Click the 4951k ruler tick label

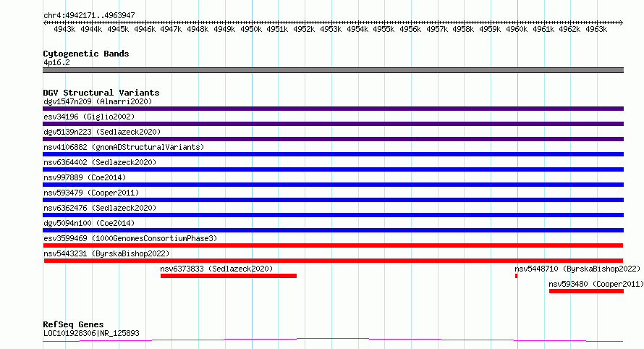[x=277, y=29]
